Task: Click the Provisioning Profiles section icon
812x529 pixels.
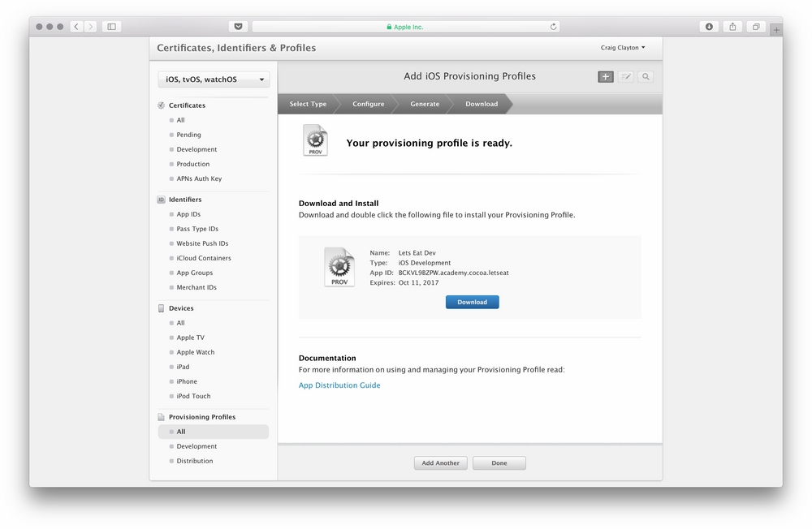Action: pos(161,417)
